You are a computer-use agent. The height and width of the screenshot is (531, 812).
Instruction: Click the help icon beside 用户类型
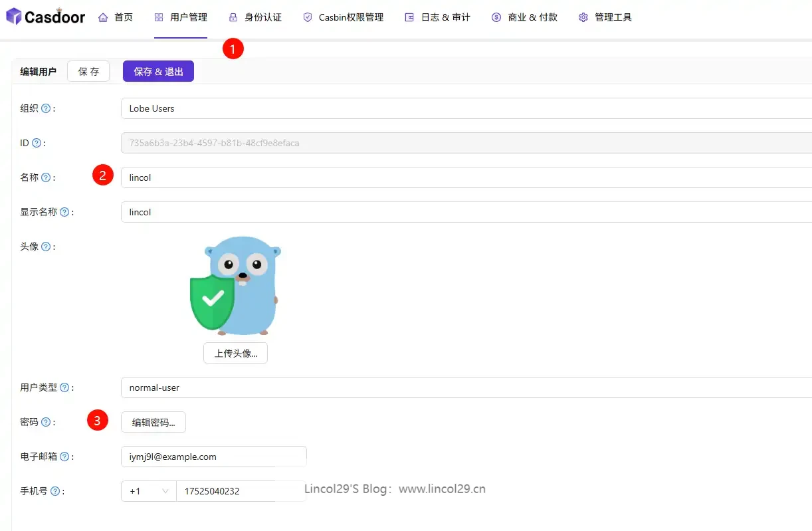pos(64,387)
